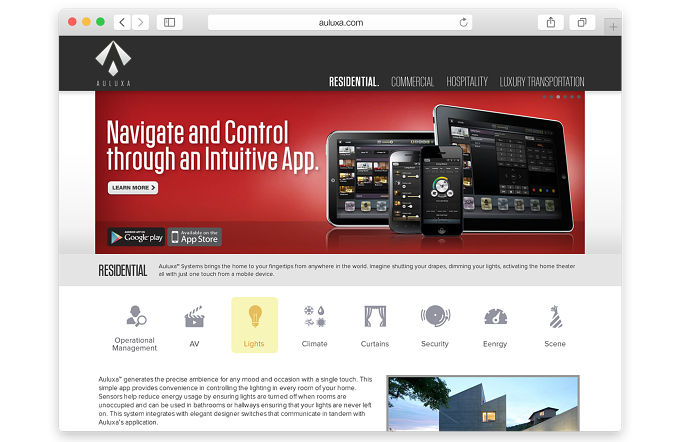The width and height of the screenshot is (680, 442).
Task: Click the auluxa.com address bar
Action: pos(340,23)
